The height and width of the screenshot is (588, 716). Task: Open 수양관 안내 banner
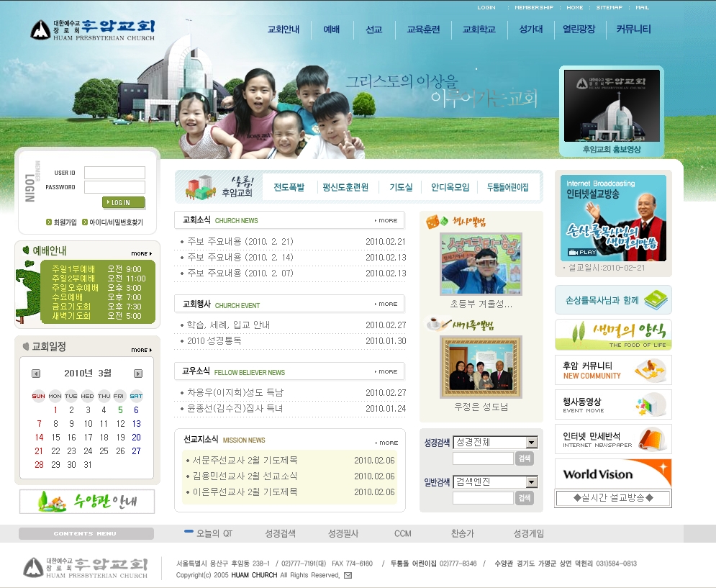click(87, 501)
